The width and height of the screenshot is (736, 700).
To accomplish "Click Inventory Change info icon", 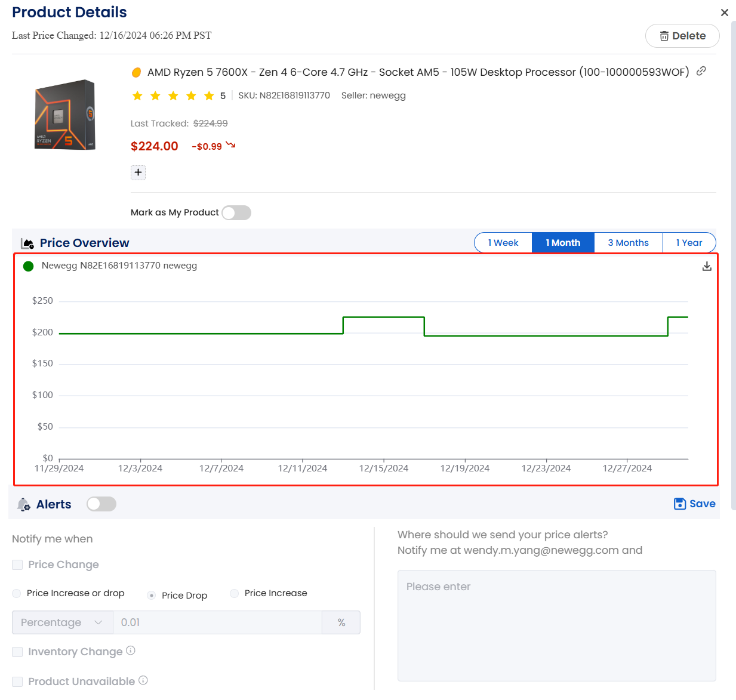I will (131, 650).
